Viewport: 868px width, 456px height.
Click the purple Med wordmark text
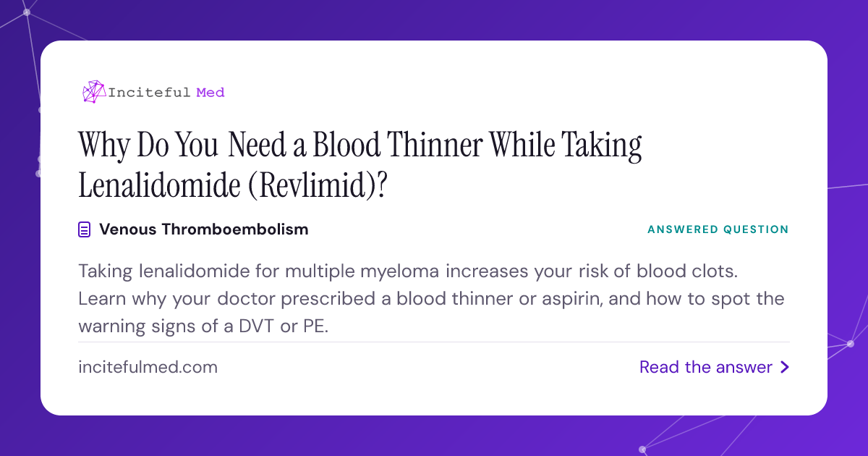click(x=210, y=92)
